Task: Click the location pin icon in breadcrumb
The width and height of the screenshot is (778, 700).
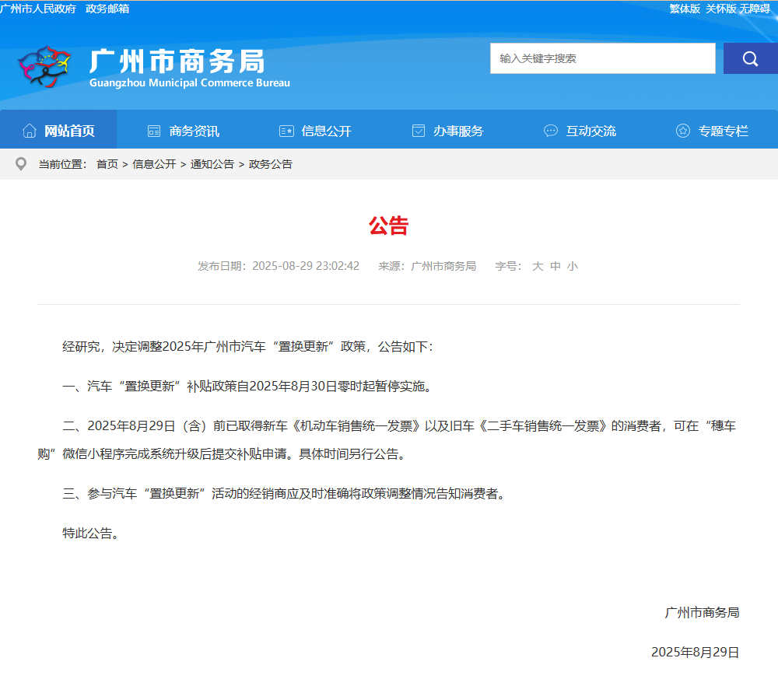Action: [21, 164]
